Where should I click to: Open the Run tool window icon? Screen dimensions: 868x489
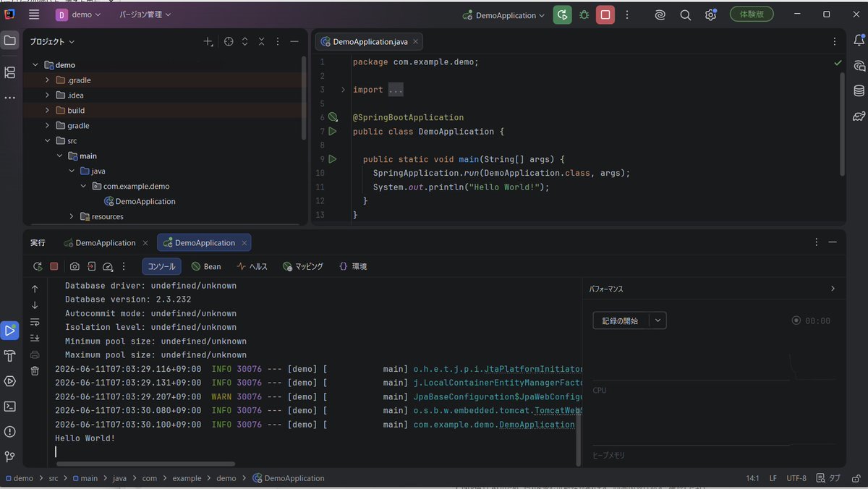(10, 331)
